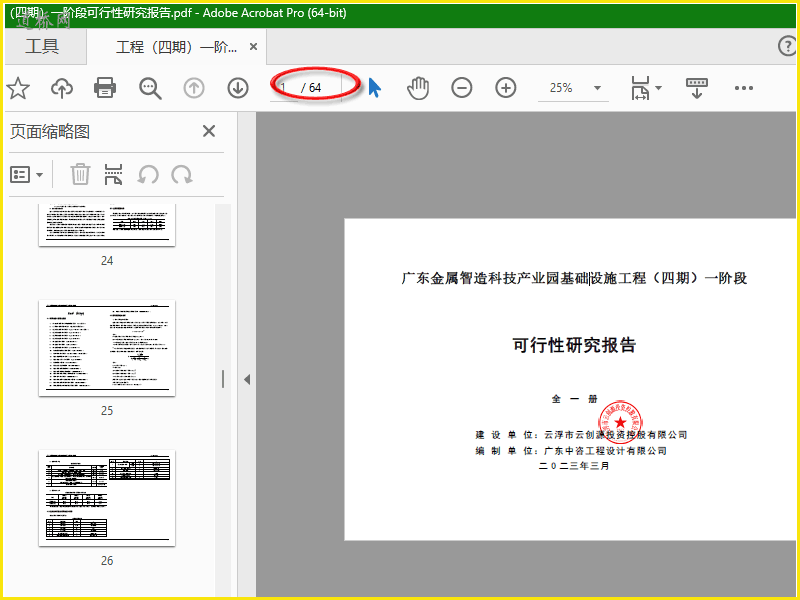Open the 25% zoom level dropdown
Image resolution: width=800 pixels, height=600 pixels.
coord(573,88)
